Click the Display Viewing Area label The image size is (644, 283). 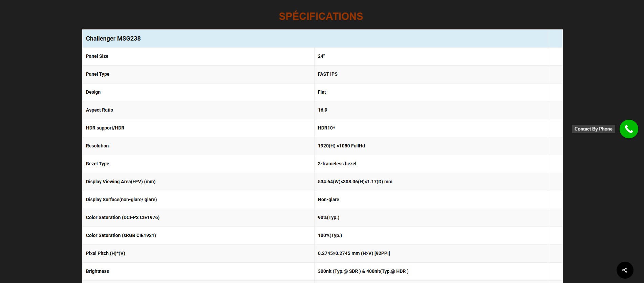[x=121, y=182]
